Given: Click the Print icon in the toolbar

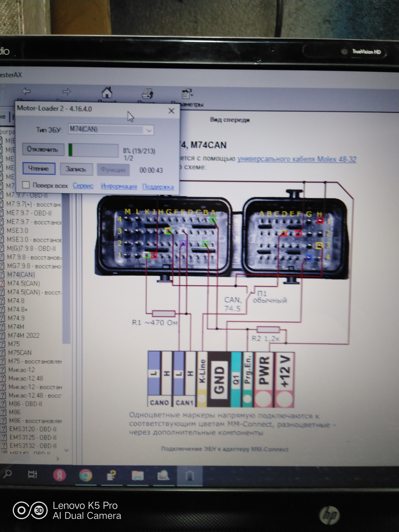Looking at the screenshot, I should coord(147,94).
